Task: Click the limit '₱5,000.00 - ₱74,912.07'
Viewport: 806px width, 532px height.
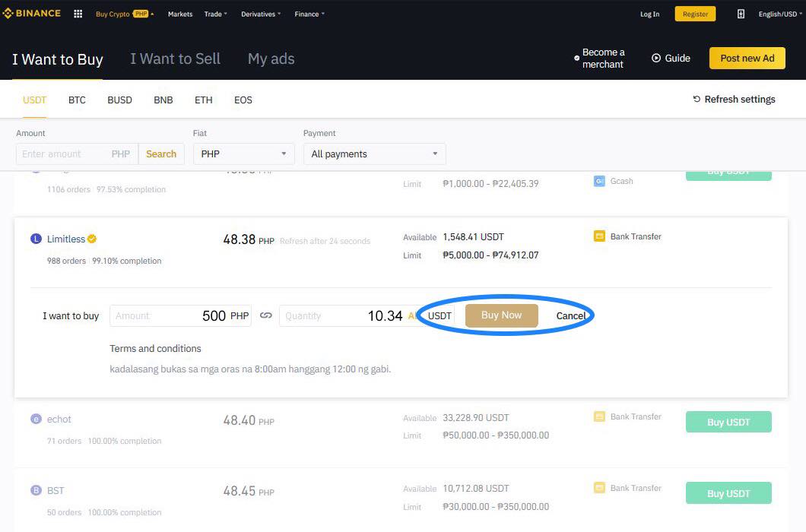Action: pyautogui.click(x=490, y=255)
